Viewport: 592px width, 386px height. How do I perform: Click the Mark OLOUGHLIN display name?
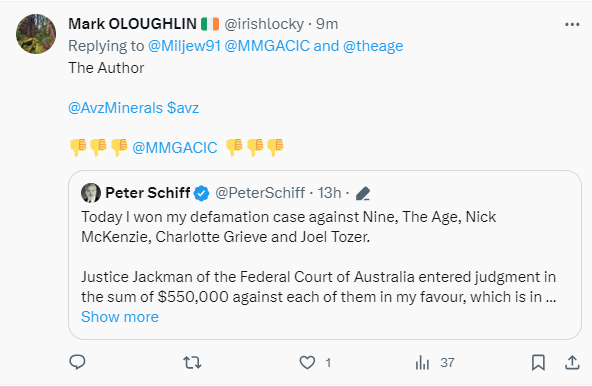coord(133,24)
